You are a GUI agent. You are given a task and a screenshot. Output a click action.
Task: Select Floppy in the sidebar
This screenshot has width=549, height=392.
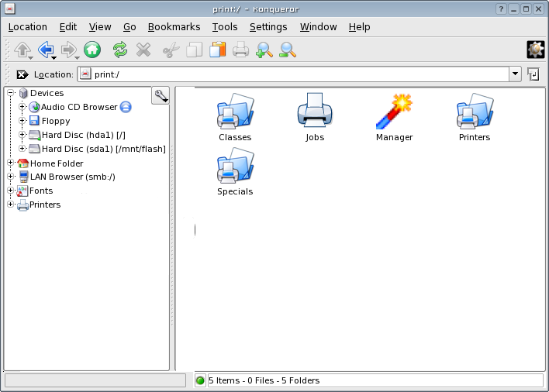tap(56, 121)
